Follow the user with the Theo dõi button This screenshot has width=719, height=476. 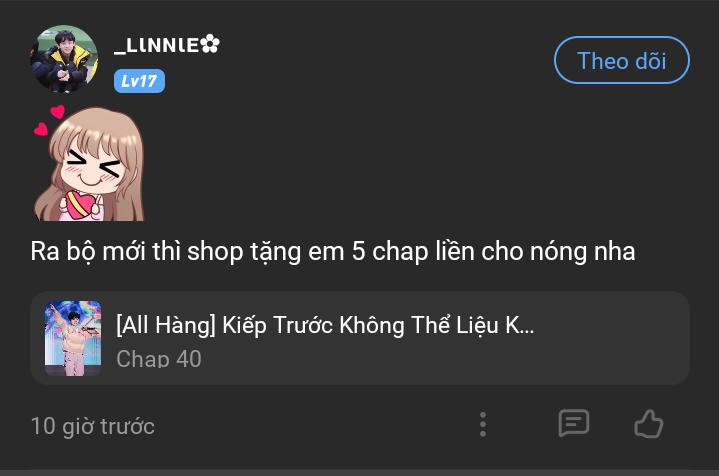pos(621,60)
